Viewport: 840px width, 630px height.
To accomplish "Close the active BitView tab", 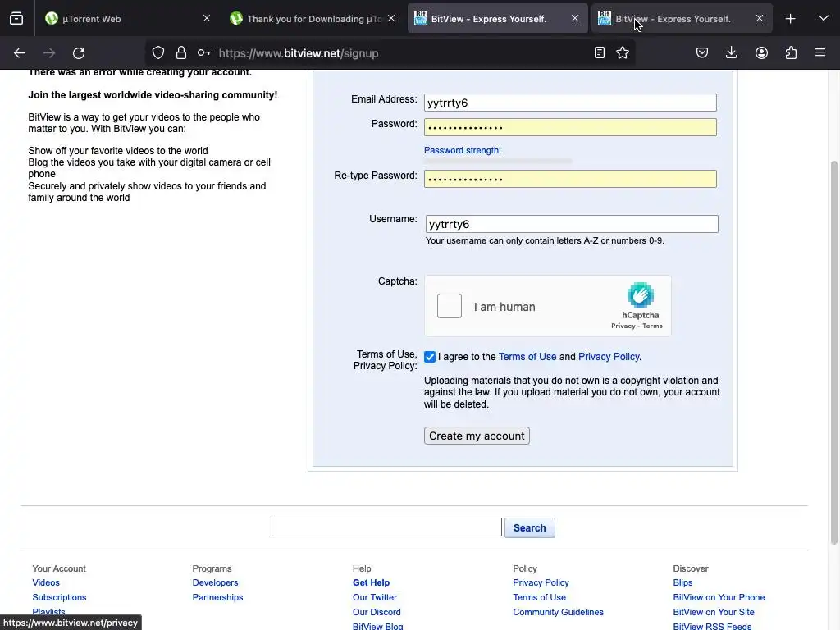I will [x=575, y=18].
